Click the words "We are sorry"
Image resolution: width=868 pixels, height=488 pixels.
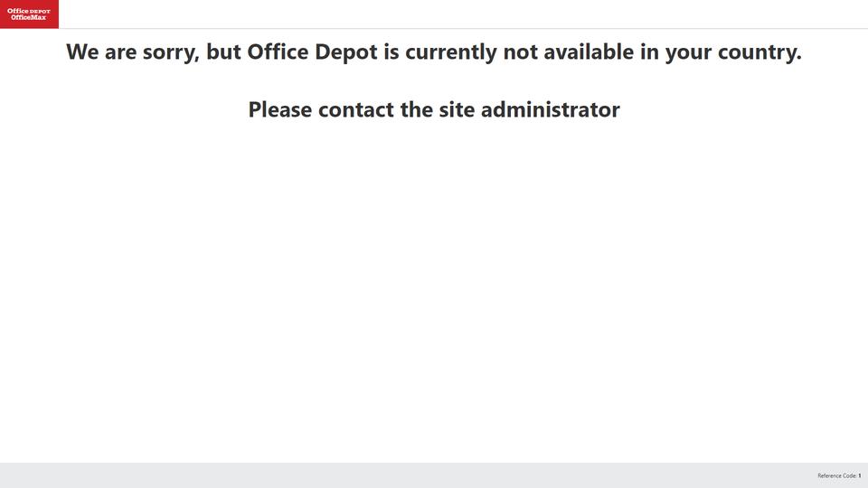[x=131, y=52]
